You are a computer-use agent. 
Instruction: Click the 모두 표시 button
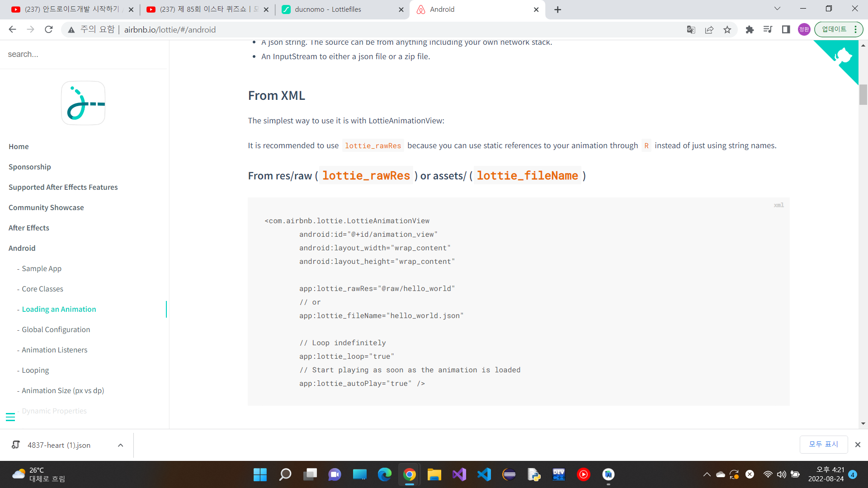(x=823, y=444)
